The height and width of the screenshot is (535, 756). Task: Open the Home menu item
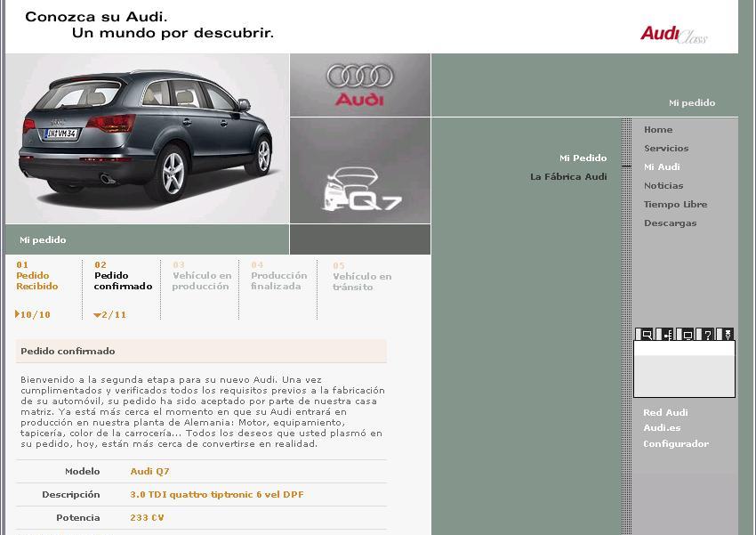(658, 130)
